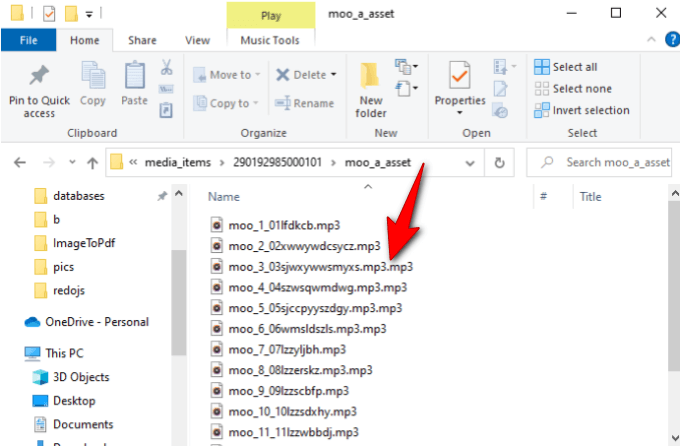The image size is (680, 446).
Task: Open the Delete dropdown arrow
Action: pos(333,75)
